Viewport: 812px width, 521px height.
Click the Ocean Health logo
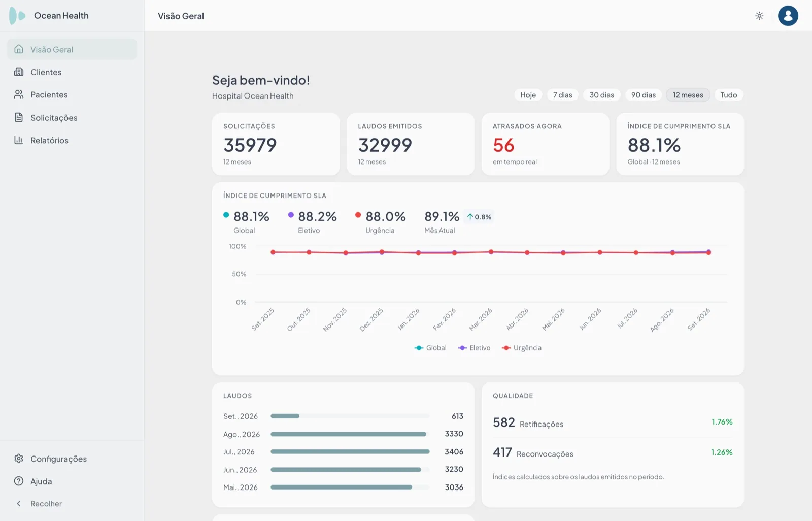pyautogui.click(x=17, y=16)
